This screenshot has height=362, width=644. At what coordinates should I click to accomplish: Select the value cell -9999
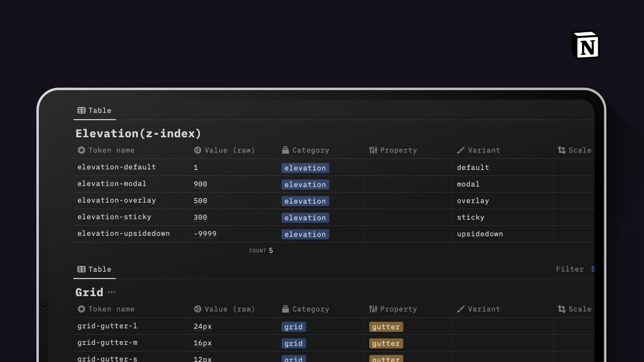pyautogui.click(x=233, y=234)
